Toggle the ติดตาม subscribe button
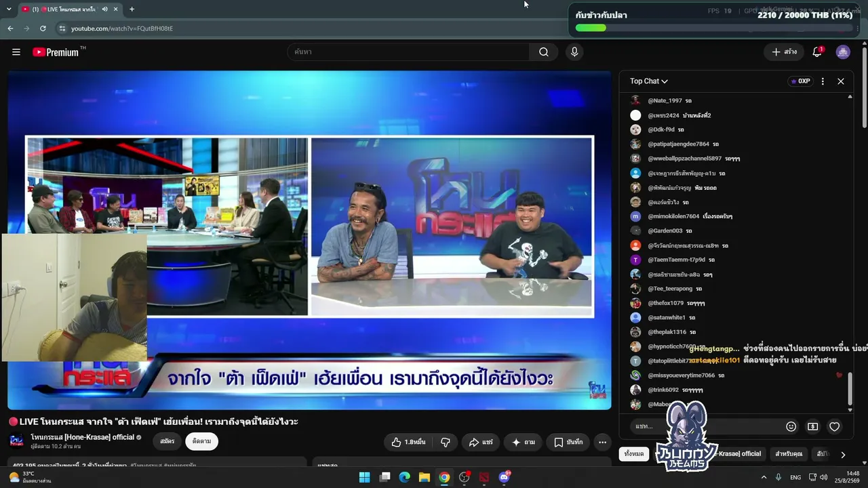 [x=201, y=441]
